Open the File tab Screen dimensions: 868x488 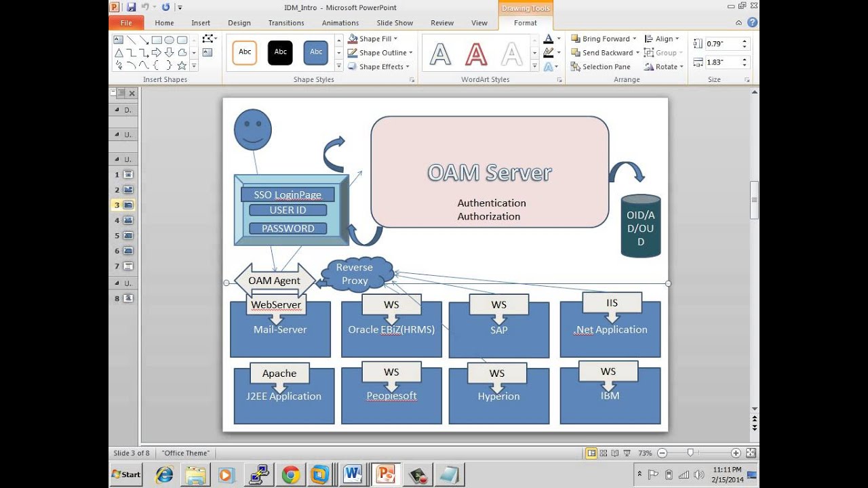126,23
